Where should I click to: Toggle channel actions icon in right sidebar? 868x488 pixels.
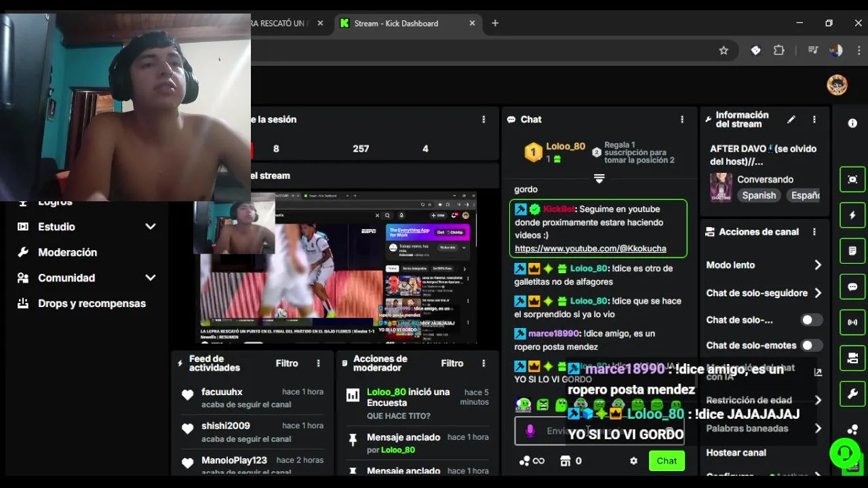(852, 358)
